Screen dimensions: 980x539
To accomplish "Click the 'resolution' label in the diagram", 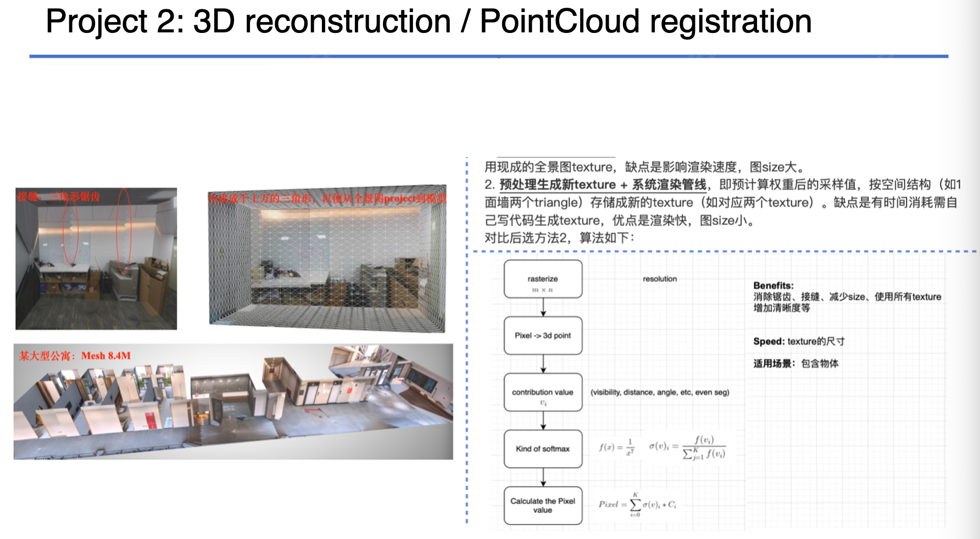I will tap(660, 279).
